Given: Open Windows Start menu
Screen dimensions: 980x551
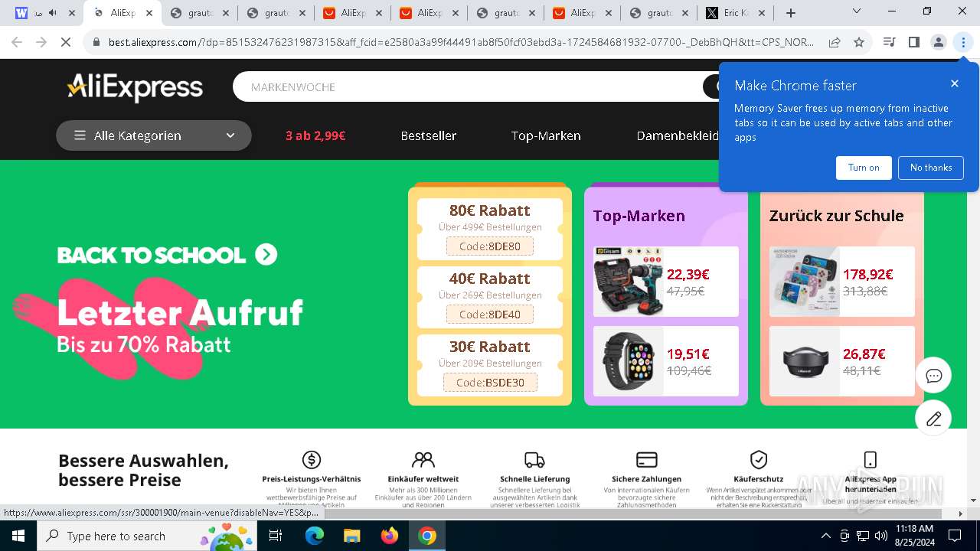Looking at the screenshot, I should click(x=18, y=536).
